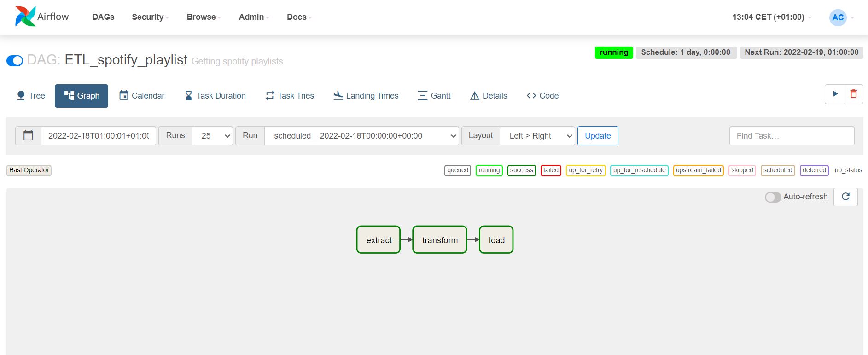868x355 pixels.
Task: Open the Gantt chart view
Action: tap(434, 96)
